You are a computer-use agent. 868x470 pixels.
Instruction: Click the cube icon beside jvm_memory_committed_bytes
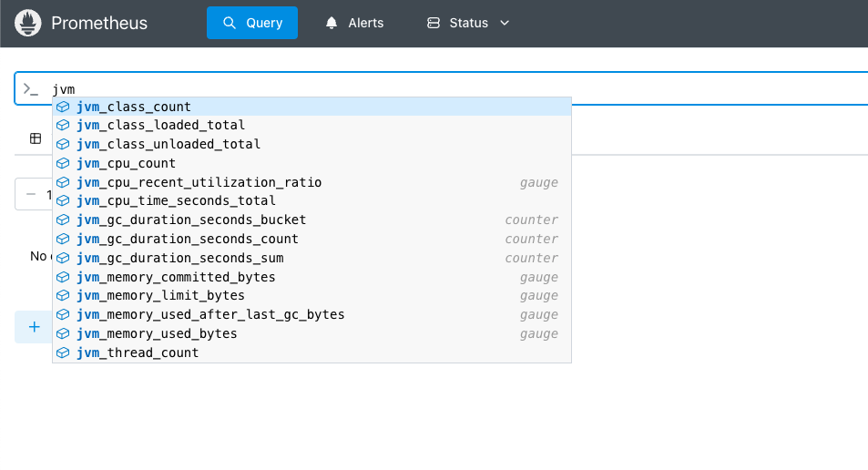pyautogui.click(x=63, y=277)
